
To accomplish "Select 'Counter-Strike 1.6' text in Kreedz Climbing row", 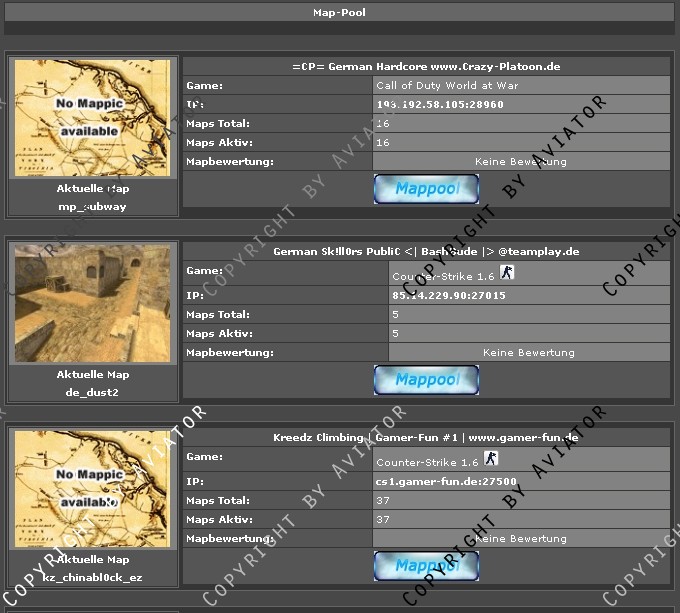I will pos(427,463).
